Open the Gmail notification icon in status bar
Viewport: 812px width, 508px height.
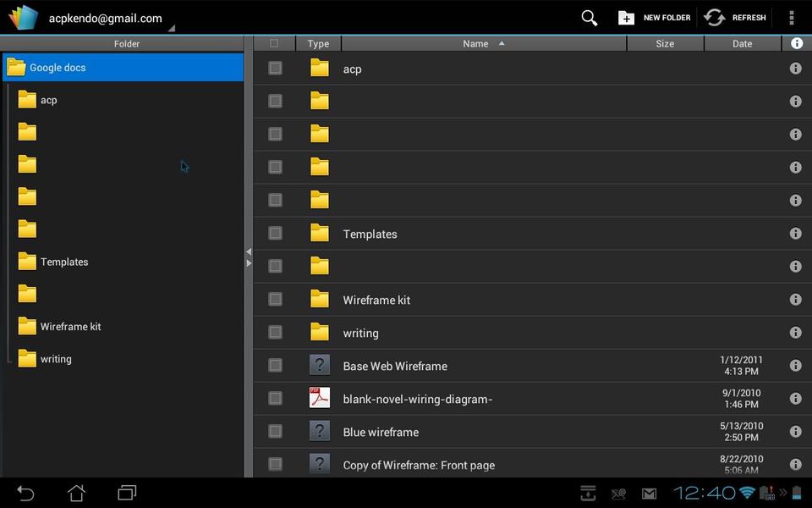649,494
